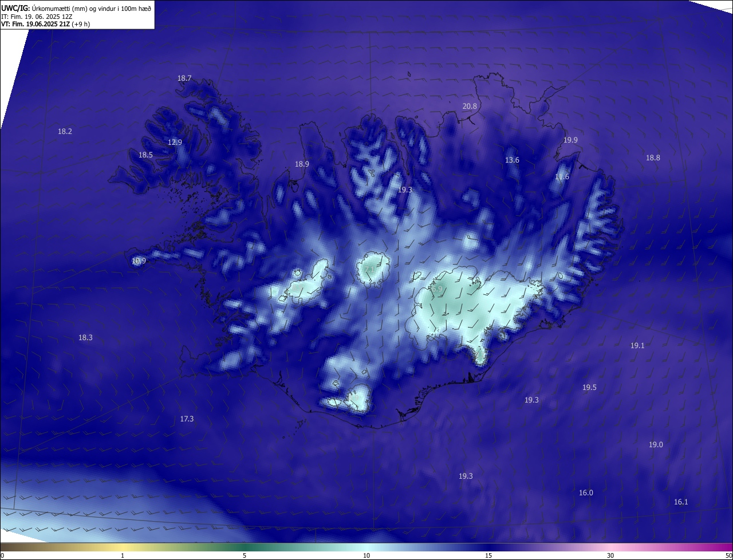Click the 19.5 value label

coord(589,388)
